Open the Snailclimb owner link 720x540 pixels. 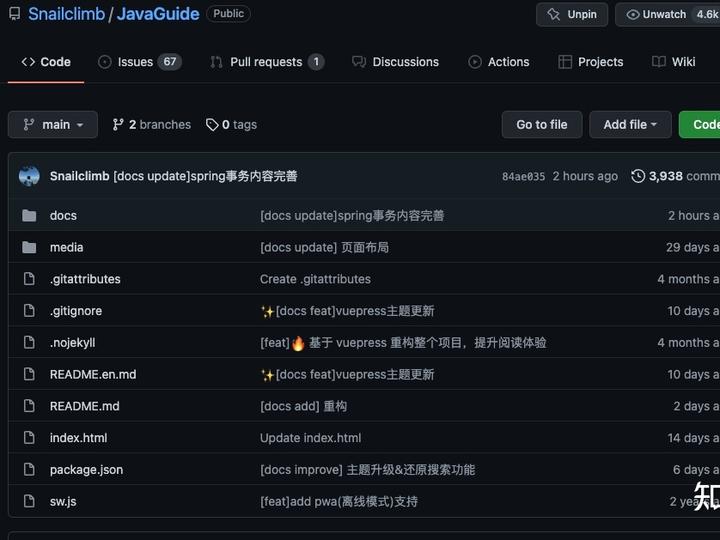pyautogui.click(x=67, y=14)
